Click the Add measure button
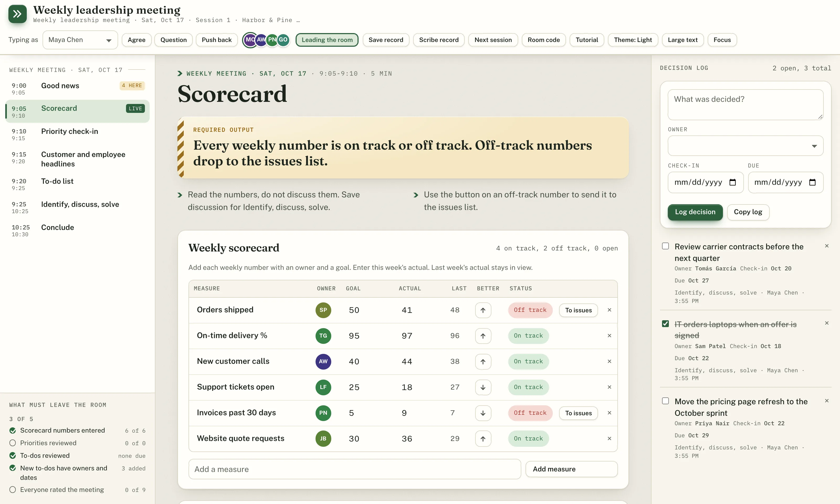The height and width of the screenshot is (504, 840). (571, 469)
